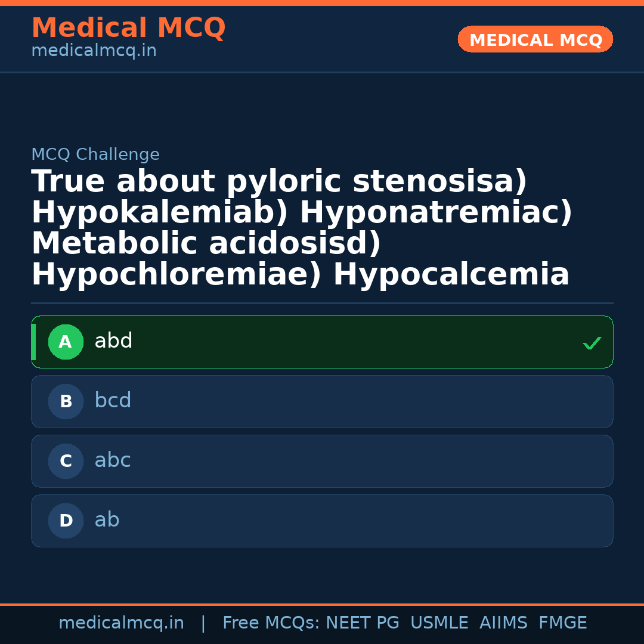Click the green checkmark on option A
This screenshot has width=644, height=644.
pos(592,343)
